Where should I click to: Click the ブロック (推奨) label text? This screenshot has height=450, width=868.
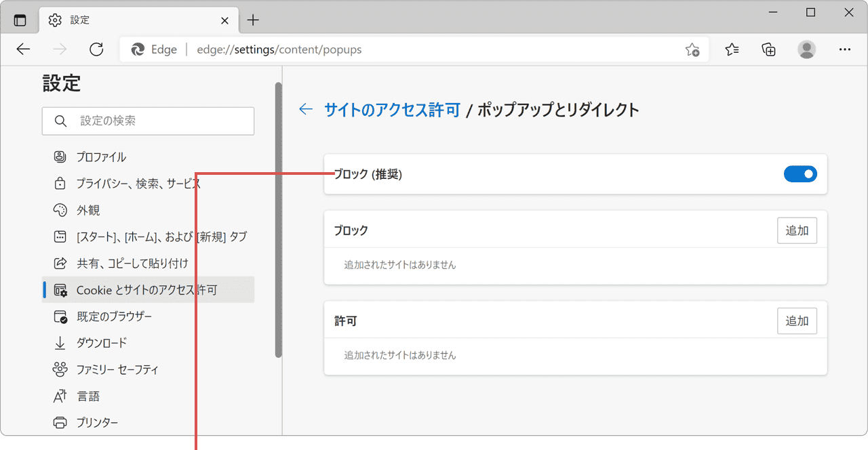click(368, 174)
